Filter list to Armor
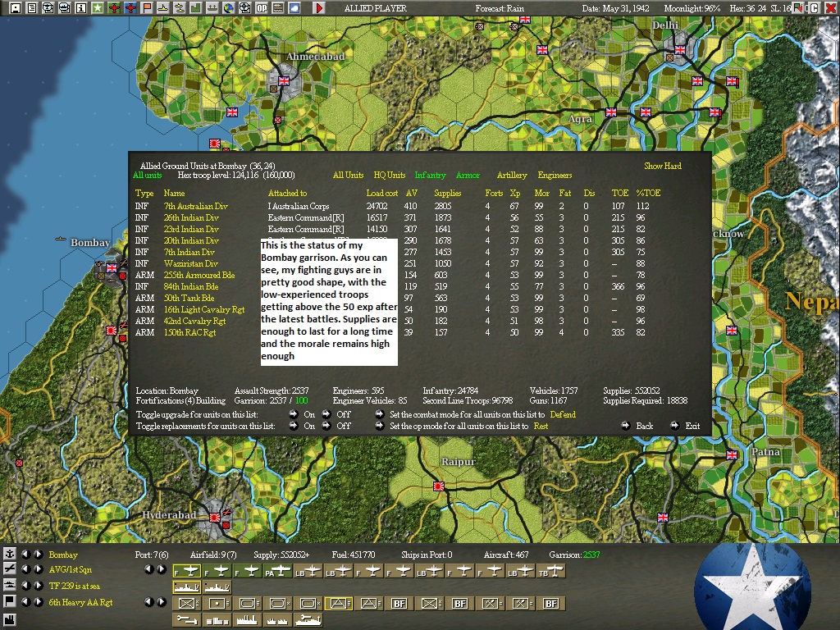840x630 pixels. [468, 176]
